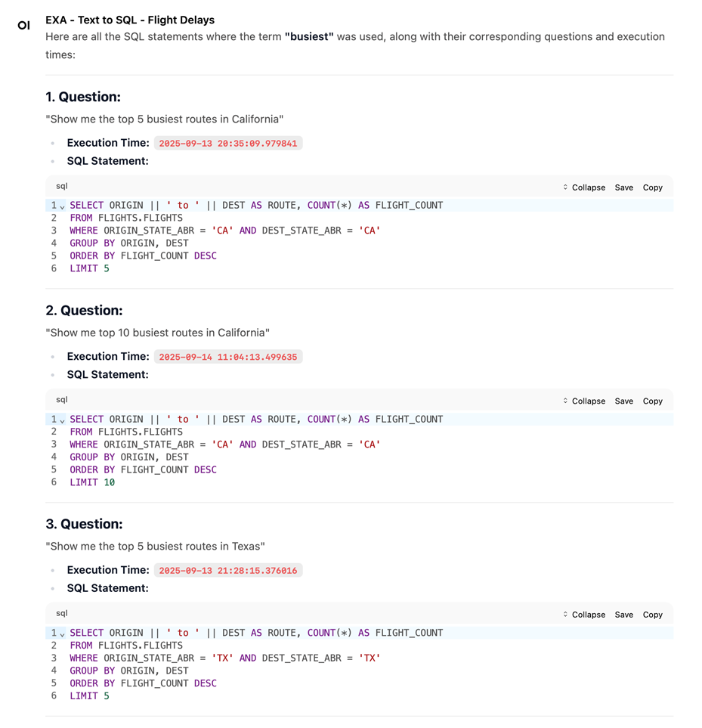Toggle the collapse arrows icon on Texas SQL block
702x728 pixels.
tap(564, 615)
